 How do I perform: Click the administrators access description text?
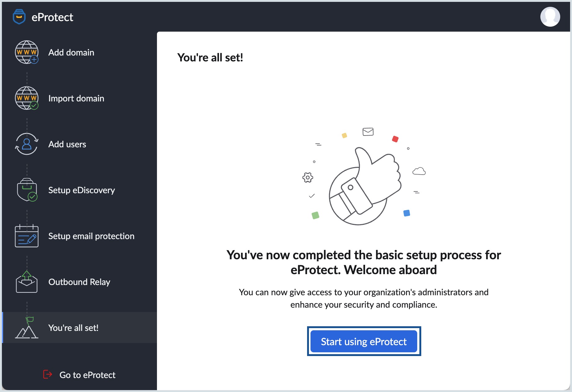[x=364, y=298]
